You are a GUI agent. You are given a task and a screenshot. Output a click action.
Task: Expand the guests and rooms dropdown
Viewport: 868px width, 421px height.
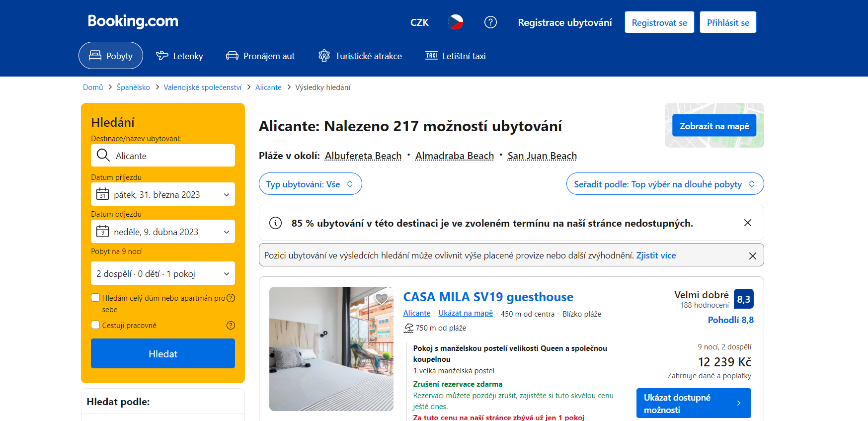(x=163, y=273)
